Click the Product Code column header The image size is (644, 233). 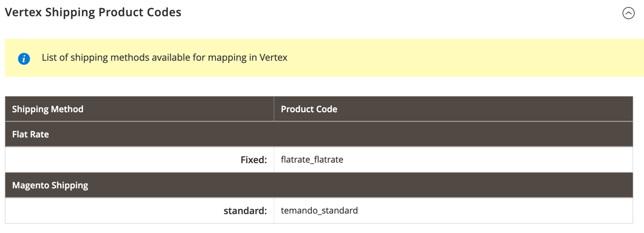point(453,109)
